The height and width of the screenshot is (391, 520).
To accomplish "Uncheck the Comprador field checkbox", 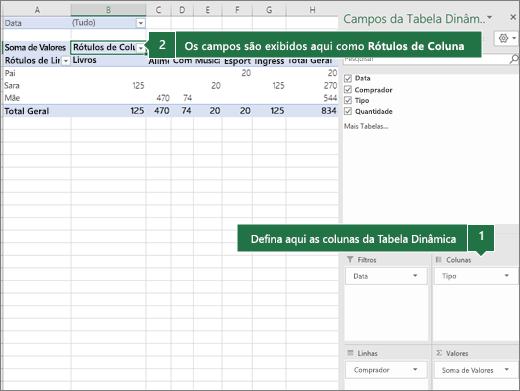I will click(348, 89).
